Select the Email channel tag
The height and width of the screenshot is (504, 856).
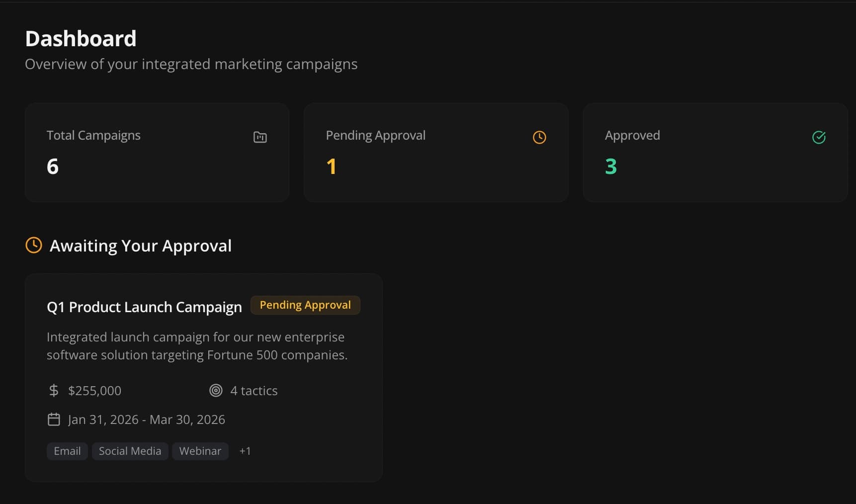coord(67,451)
